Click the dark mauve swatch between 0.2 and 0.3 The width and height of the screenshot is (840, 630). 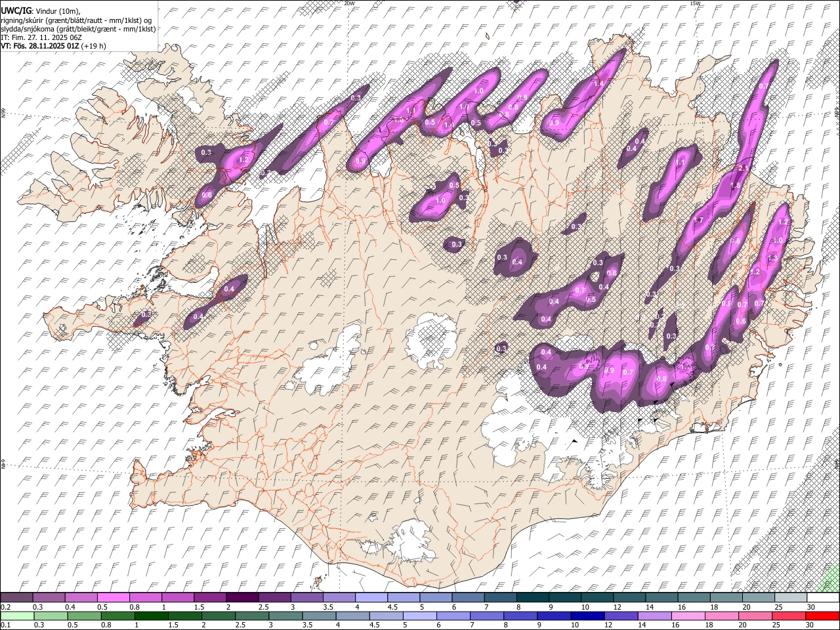pyautogui.click(x=17, y=597)
